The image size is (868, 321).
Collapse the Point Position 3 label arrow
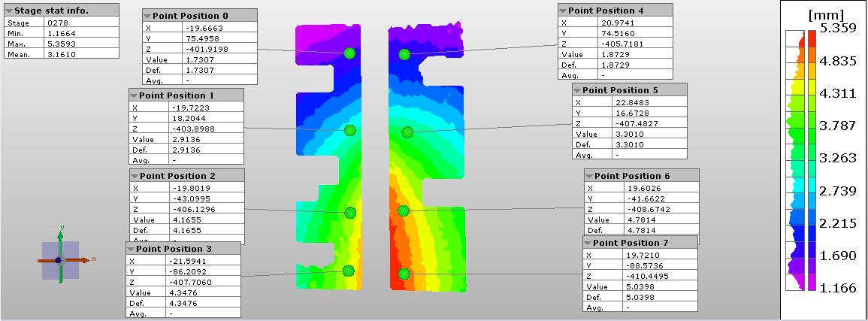[131, 249]
